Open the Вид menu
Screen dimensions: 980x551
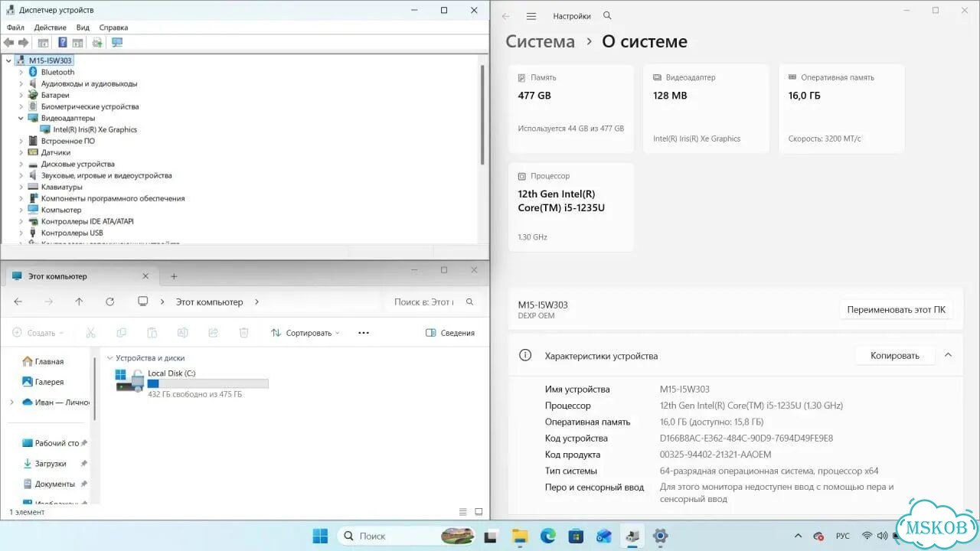pyautogui.click(x=83, y=28)
